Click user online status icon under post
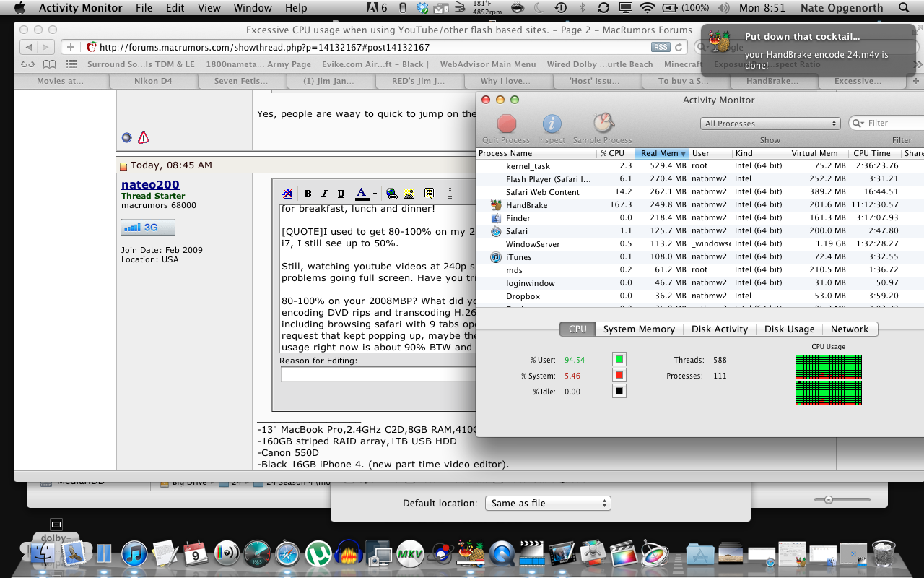Screen dimensions: 924x578 tap(127, 137)
